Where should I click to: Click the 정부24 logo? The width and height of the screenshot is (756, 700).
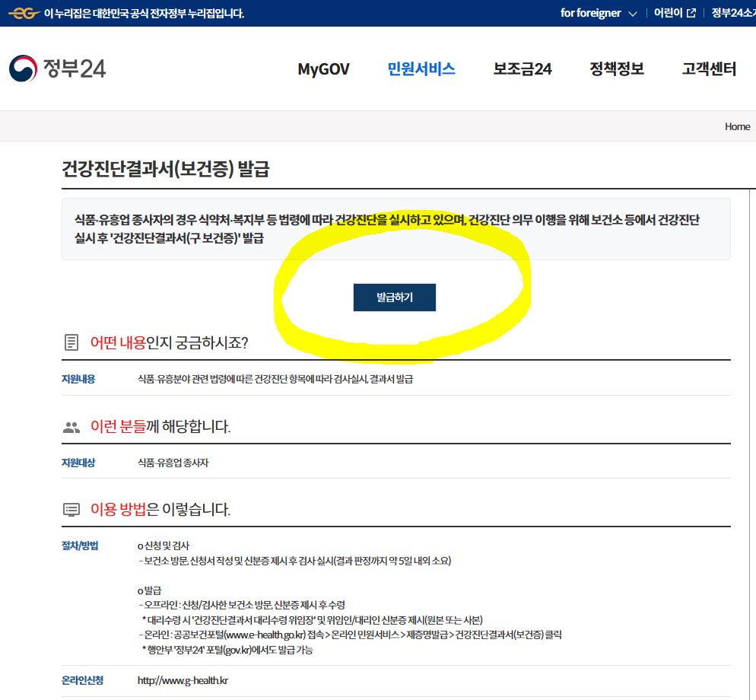(57, 68)
